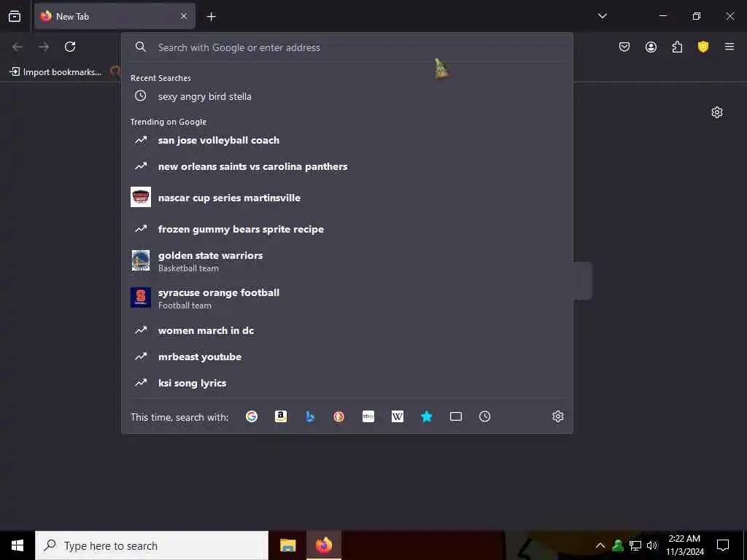747x560 pixels.
Task: Pick golden state warriors suggestion
Action: tap(347, 261)
